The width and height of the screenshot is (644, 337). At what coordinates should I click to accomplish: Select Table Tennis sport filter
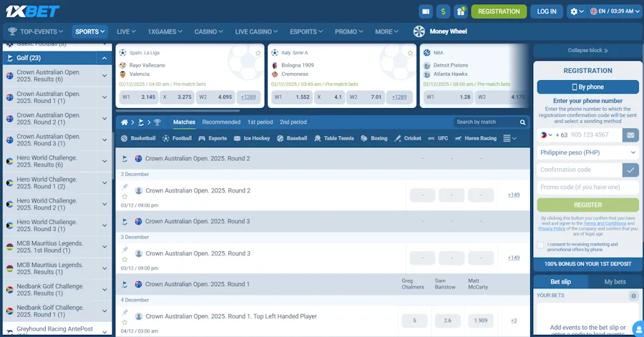point(334,138)
